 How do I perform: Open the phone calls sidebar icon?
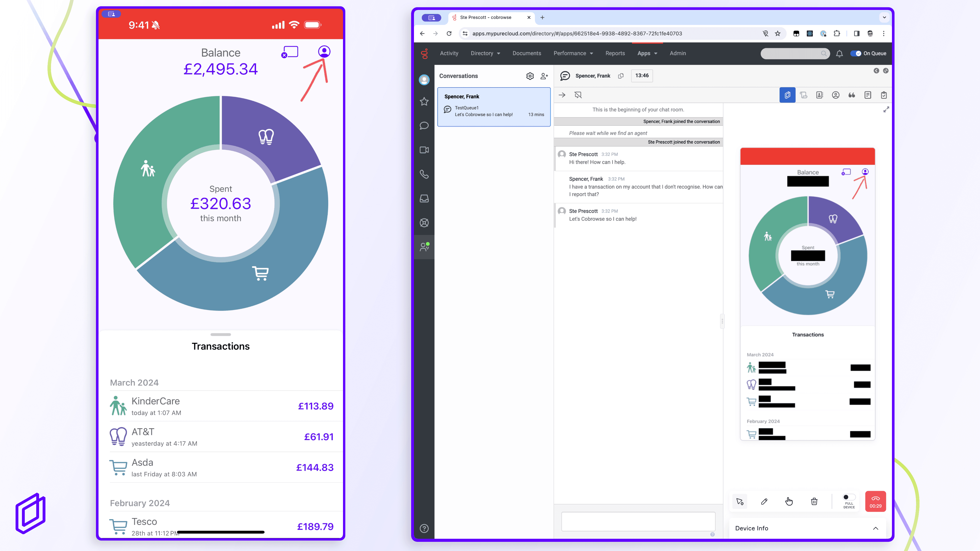(424, 174)
